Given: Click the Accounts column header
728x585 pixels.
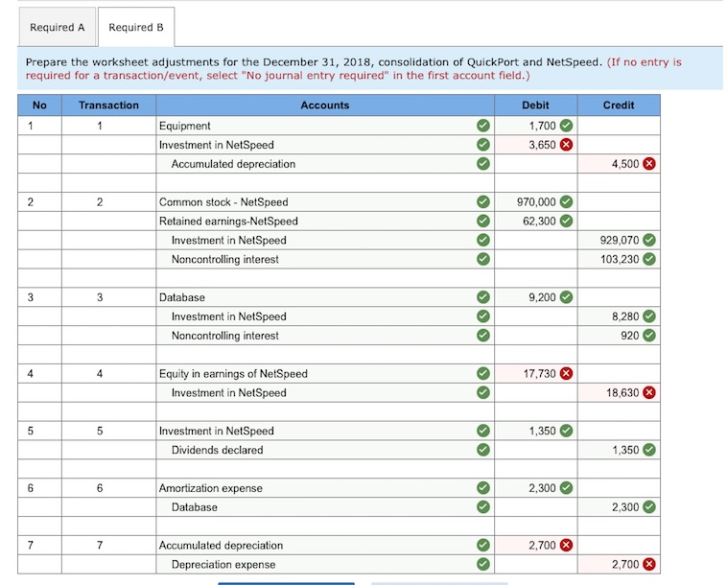Looking at the screenshot, I should [x=325, y=105].
